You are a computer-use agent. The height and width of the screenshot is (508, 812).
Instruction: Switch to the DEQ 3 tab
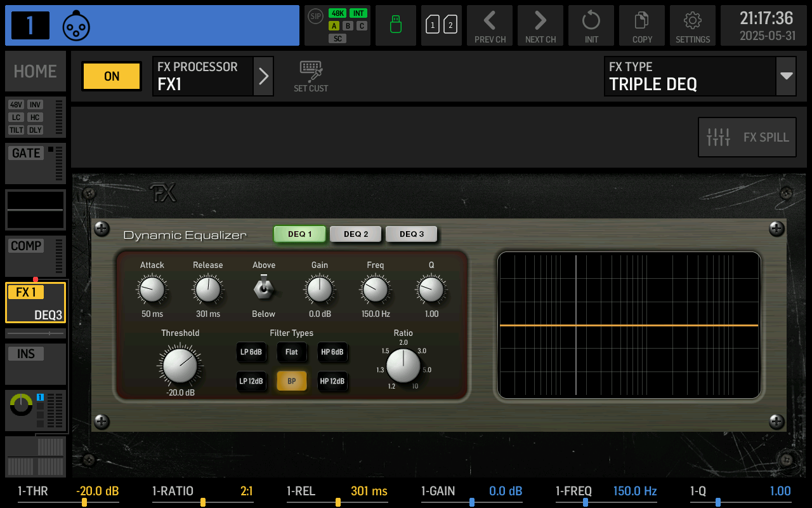tap(412, 234)
